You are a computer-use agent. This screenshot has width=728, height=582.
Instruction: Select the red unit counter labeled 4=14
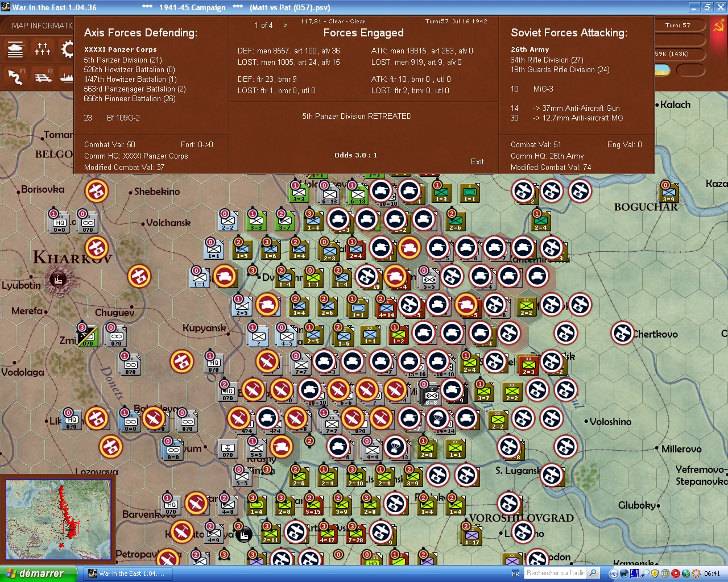386,307
